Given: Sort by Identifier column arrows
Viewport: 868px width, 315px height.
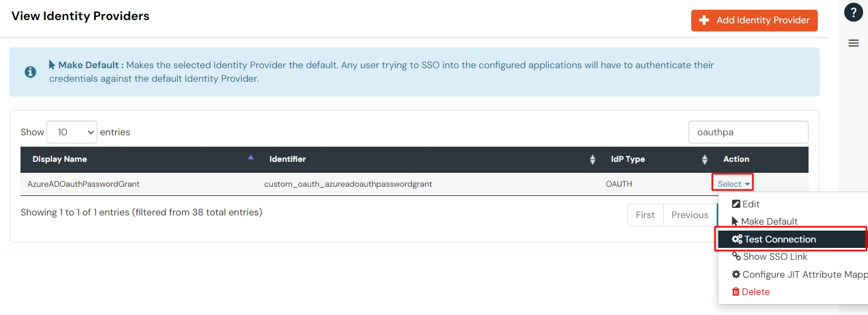Looking at the screenshot, I should point(592,159).
